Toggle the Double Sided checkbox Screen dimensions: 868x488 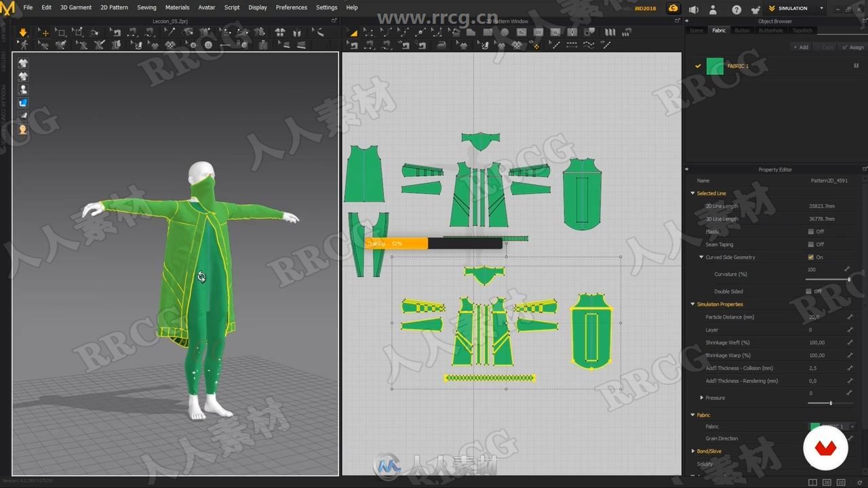tap(808, 291)
